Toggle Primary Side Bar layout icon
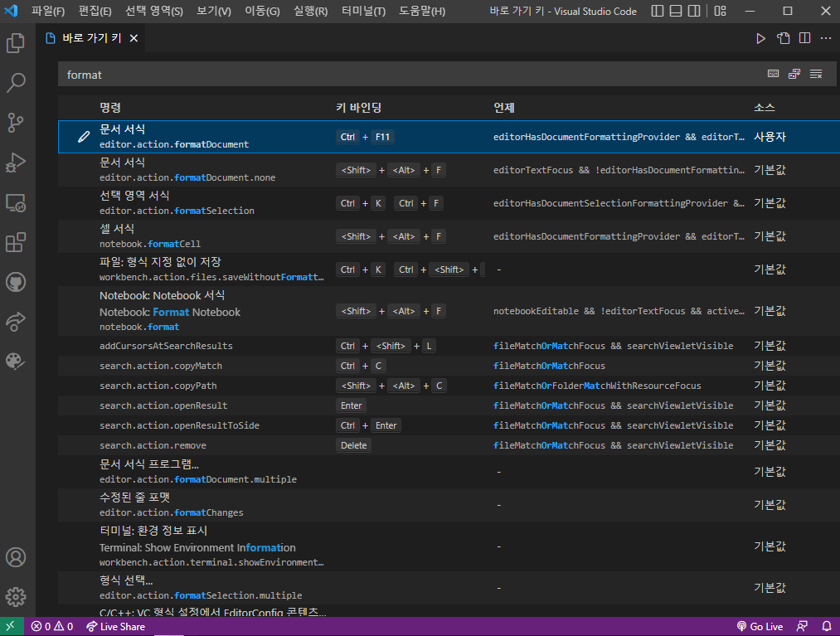 pyautogui.click(x=658, y=11)
